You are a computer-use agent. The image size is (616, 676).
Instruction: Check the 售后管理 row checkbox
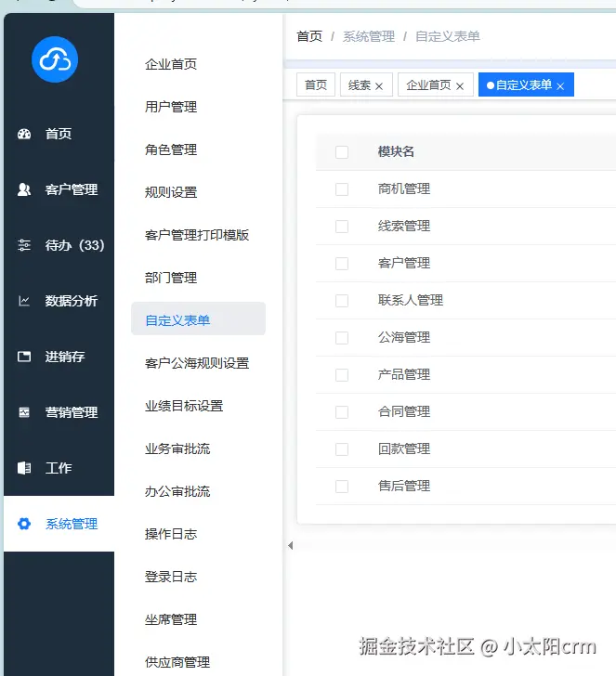[x=342, y=487]
